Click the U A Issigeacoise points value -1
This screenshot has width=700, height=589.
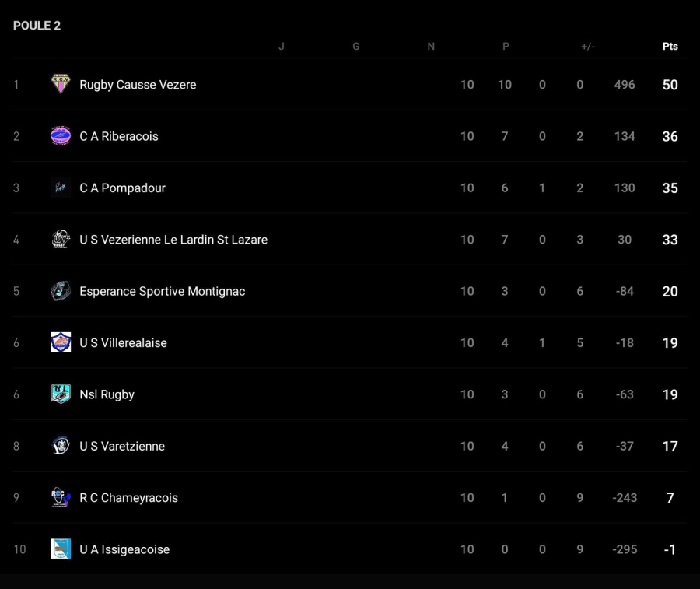coord(670,549)
